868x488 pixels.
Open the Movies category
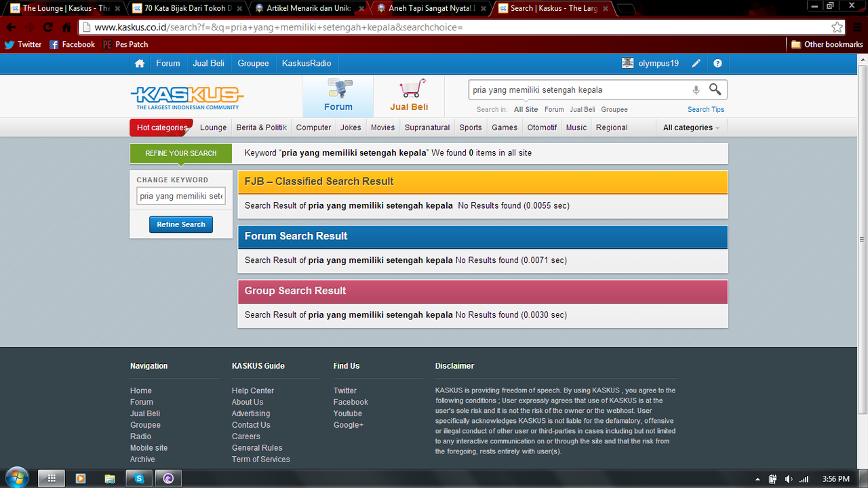382,127
